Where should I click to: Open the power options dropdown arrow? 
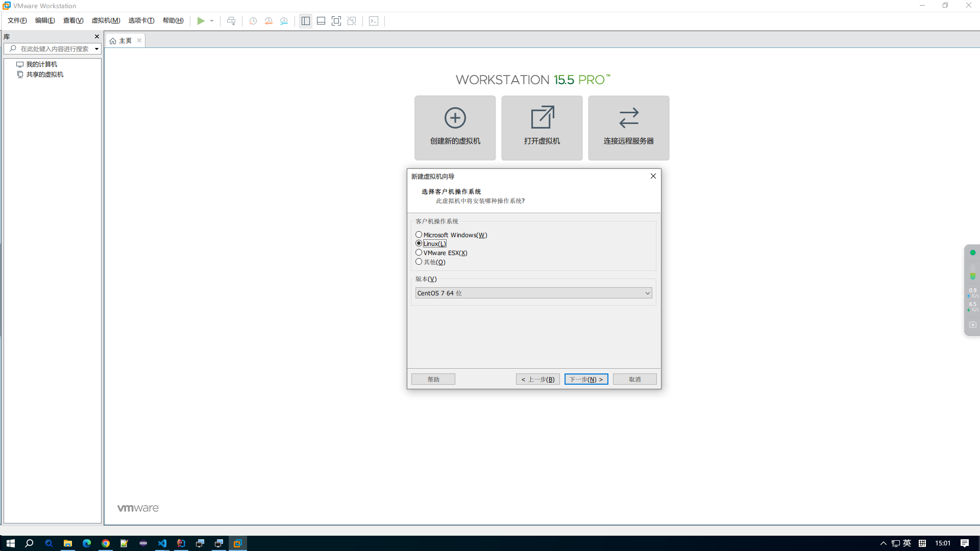pyautogui.click(x=212, y=21)
